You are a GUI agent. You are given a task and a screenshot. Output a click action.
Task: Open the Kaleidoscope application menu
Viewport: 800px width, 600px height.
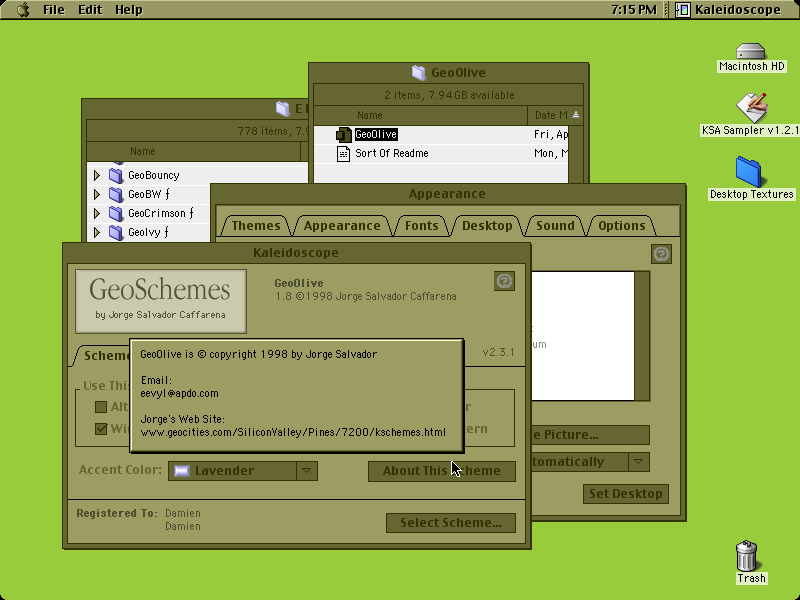click(730, 10)
